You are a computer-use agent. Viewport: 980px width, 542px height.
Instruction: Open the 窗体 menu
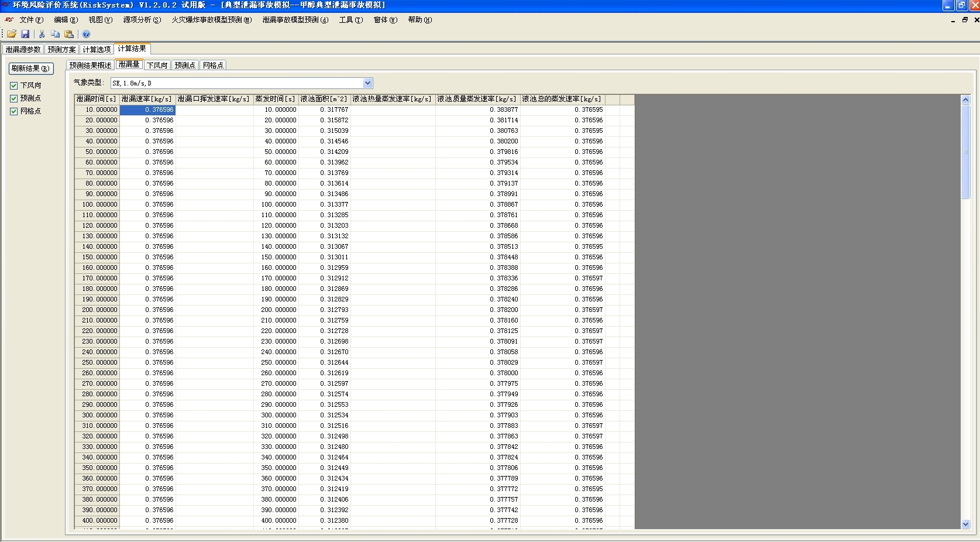tap(385, 20)
